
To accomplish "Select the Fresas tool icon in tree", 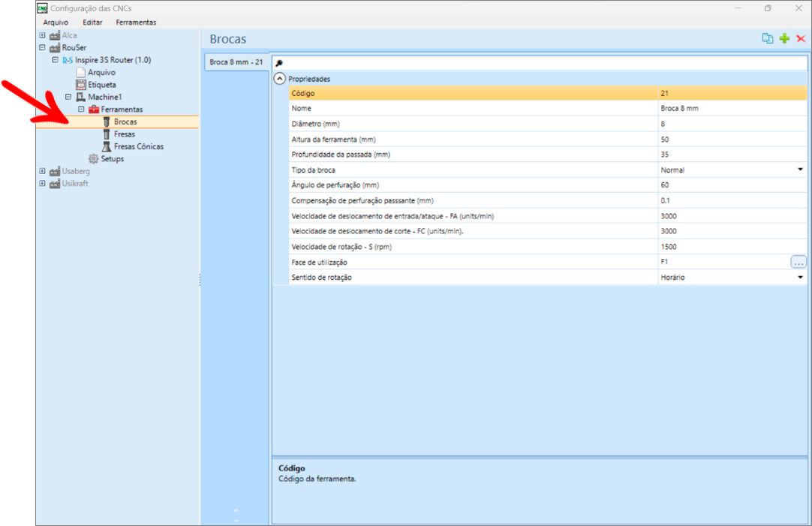I will click(107, 134).
